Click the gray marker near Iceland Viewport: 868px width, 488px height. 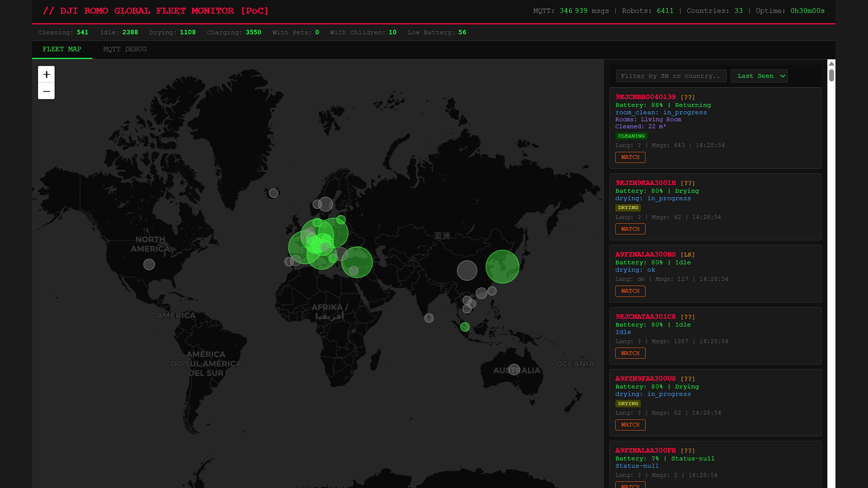pos(273,193)
